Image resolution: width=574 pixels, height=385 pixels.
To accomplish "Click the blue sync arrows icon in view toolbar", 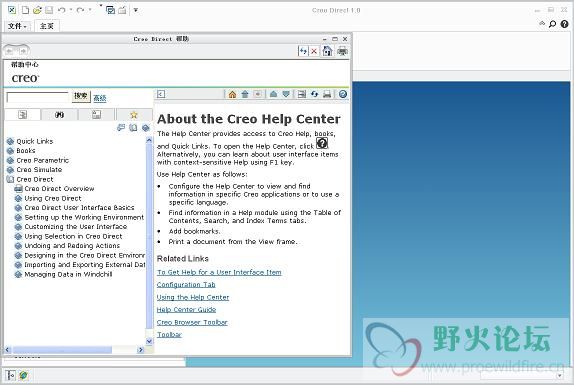I will coord(314,94).
